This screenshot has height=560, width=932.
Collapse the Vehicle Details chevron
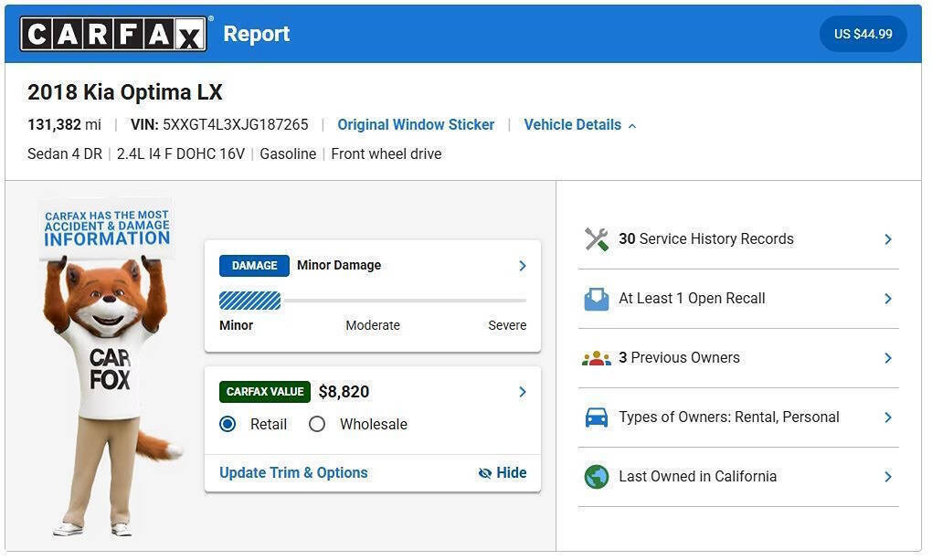click(632, 126)
